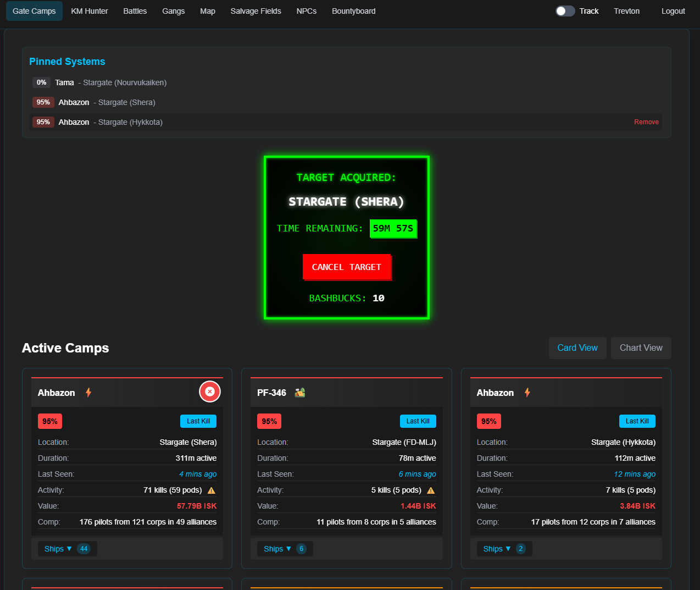This screenshot has height=590, width=700.
Task: Click warning triangle beside 71 kills activity
Action: click(x=212, y=490)
